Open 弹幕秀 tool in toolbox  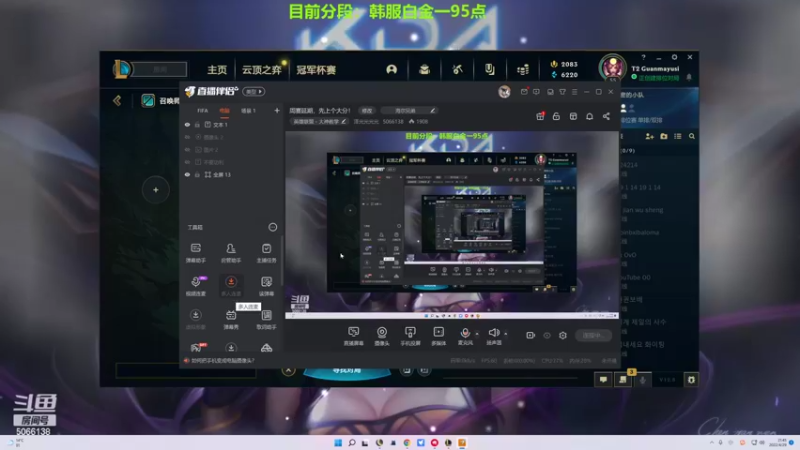(231, 320)
